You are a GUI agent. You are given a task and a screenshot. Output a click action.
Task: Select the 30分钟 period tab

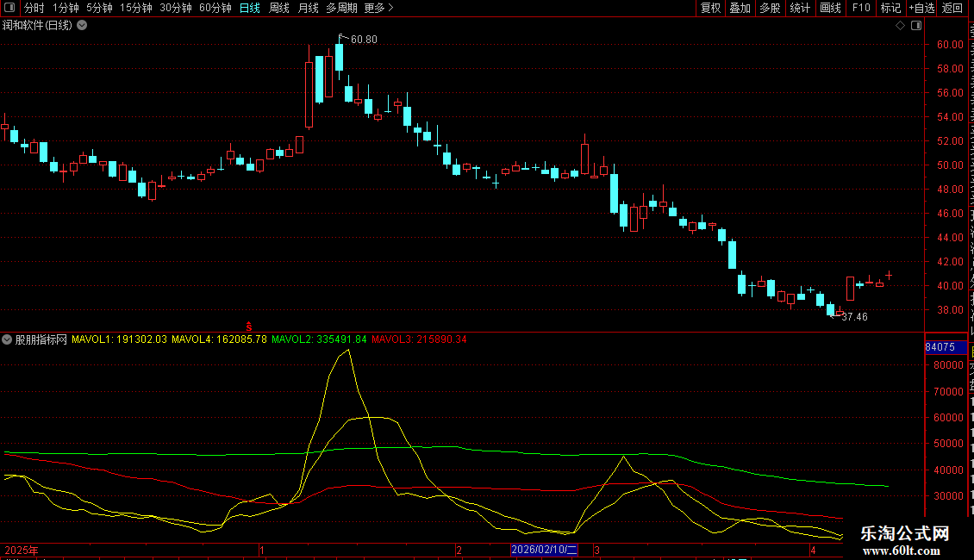coord(176,8)
